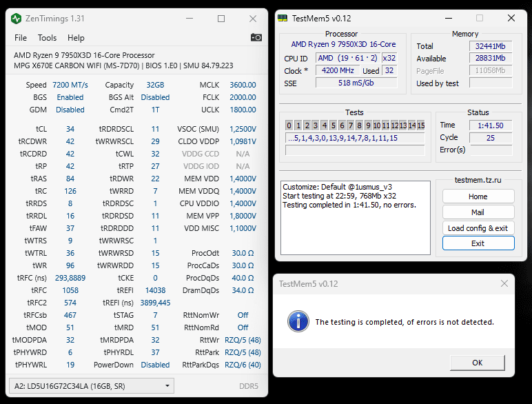Open the Tools menu in ZenTimings
The height and width of the screenshot is (404, 532).
click(47, 38)
